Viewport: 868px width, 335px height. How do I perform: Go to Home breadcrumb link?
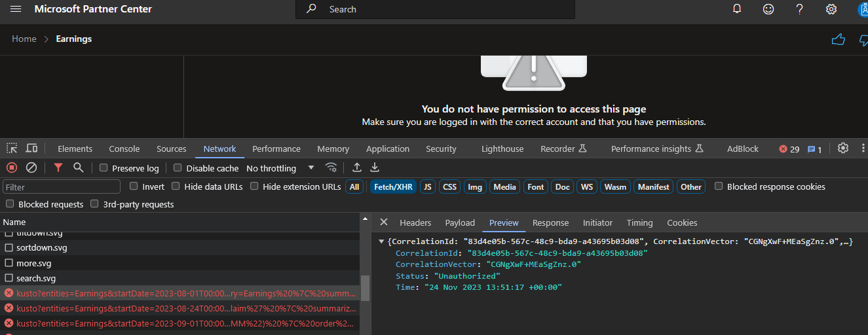(24, 39)
